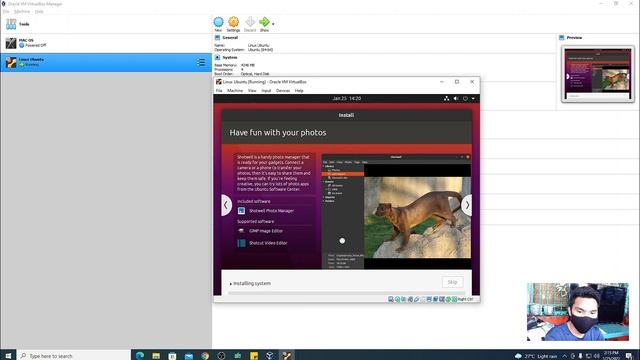The height and width of the screenshot is (360, 640).
Task: Click the Skip button in installer
Action: (x=452, y=282)
